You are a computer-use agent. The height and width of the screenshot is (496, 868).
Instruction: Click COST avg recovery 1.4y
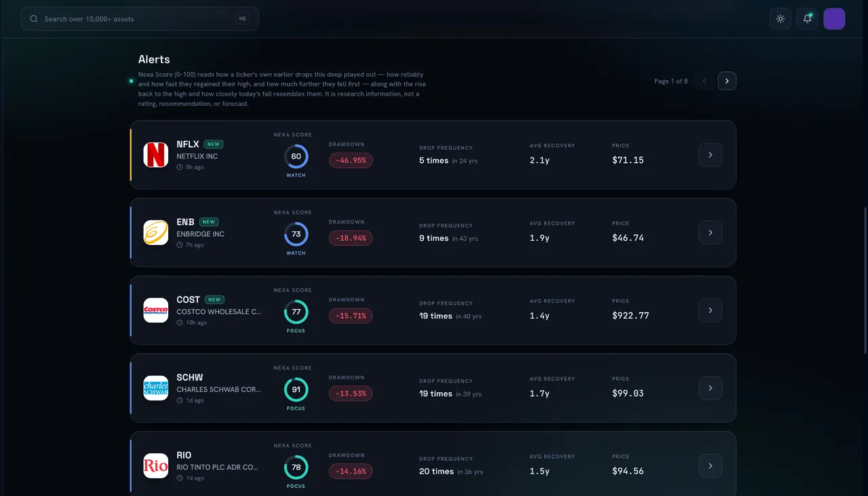click(540, 316)
